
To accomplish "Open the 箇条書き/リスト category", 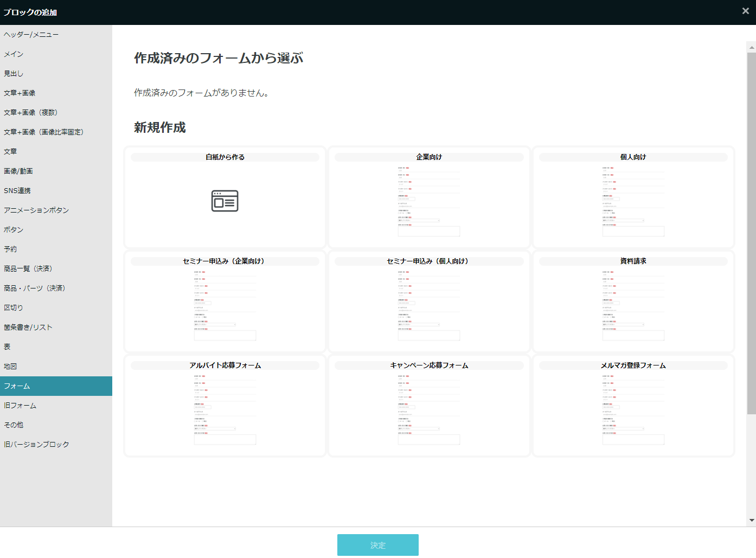I will pyautogui.click(x=56, y=328).
